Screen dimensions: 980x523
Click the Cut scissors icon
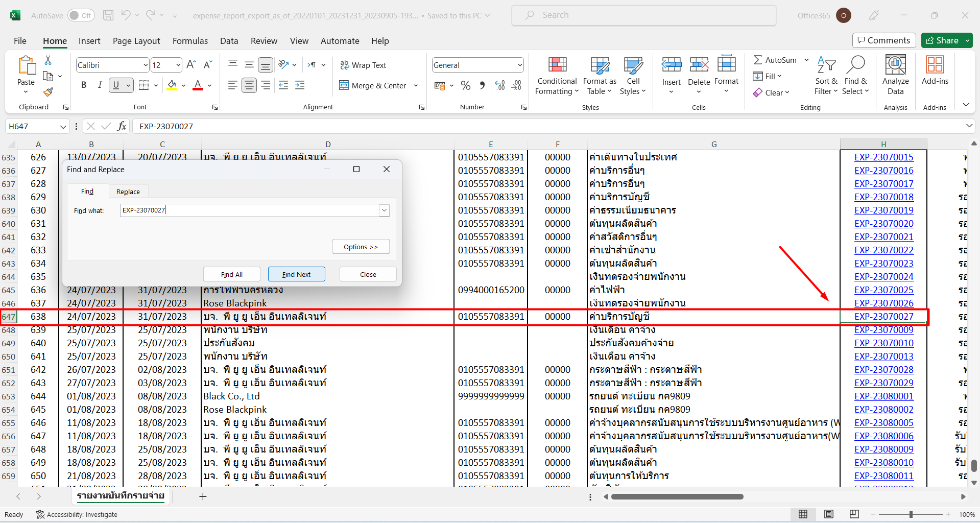point(48,60)
